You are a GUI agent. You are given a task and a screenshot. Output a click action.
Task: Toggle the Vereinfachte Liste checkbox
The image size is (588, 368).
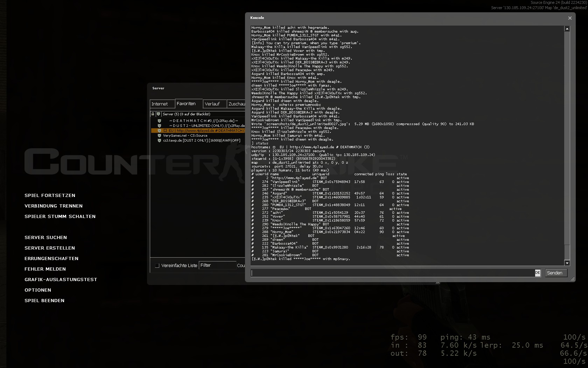[x=157, y=266]
